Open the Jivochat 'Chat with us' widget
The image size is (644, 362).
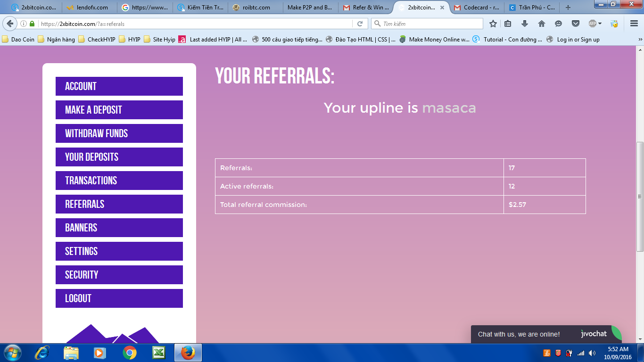(546, 334)
